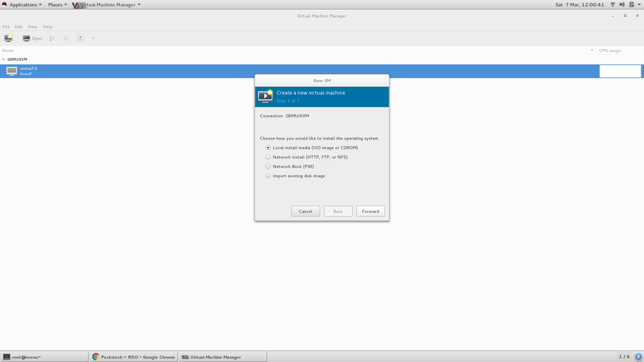Image resolution: width=644 pixels, height=362 pixels.
Task: Click the Forward button in New VM dialog
Action: coord(370,211)
